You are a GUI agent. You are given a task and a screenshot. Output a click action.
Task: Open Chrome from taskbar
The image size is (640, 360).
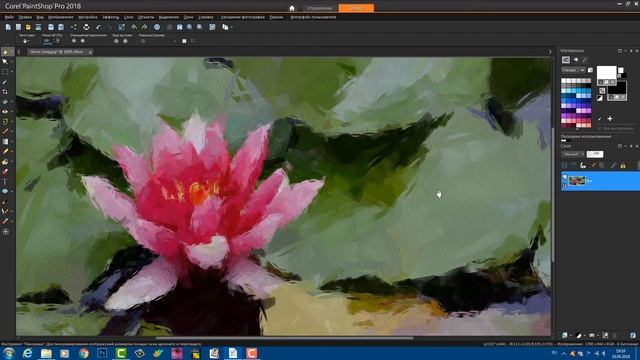[84, 353]
